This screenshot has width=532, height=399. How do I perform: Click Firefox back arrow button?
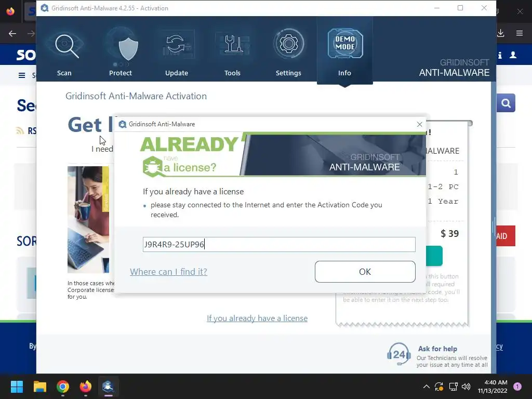pyautogui.click(x=12, y=33)
